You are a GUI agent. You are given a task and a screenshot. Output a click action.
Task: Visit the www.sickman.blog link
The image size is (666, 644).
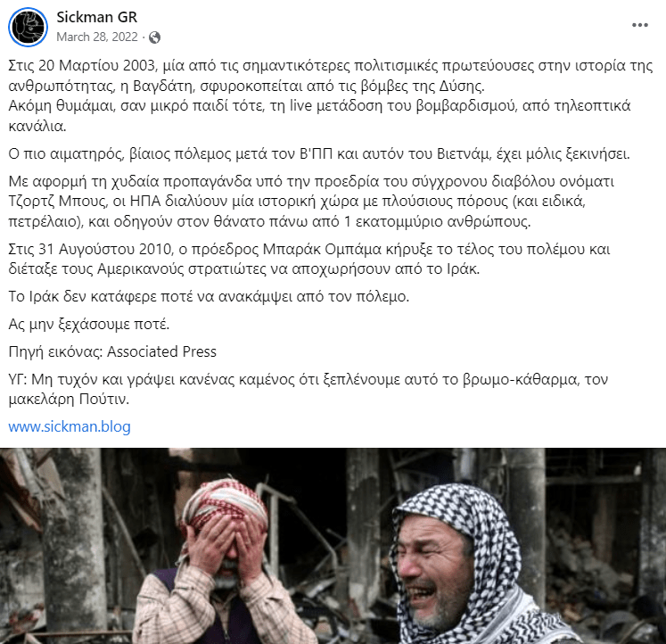tap(70, 426)
